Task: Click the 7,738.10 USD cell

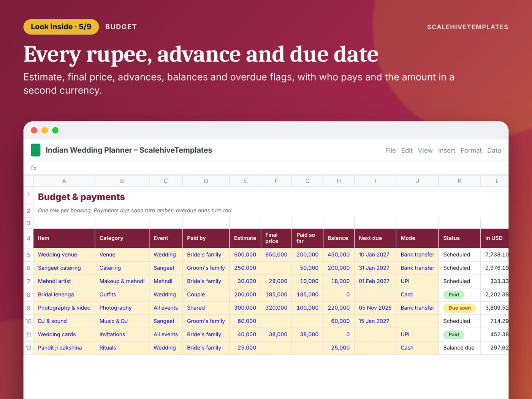Action: tap(494, 255)
